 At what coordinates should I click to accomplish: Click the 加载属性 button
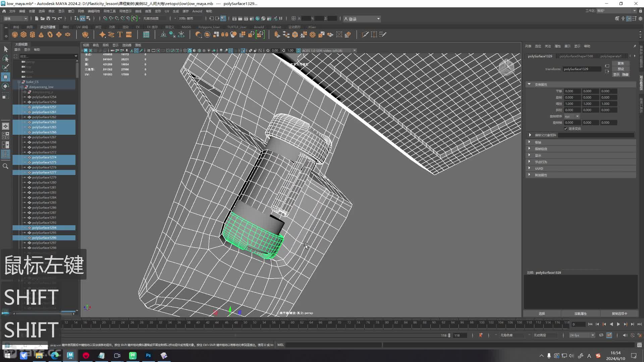point(581,314)
